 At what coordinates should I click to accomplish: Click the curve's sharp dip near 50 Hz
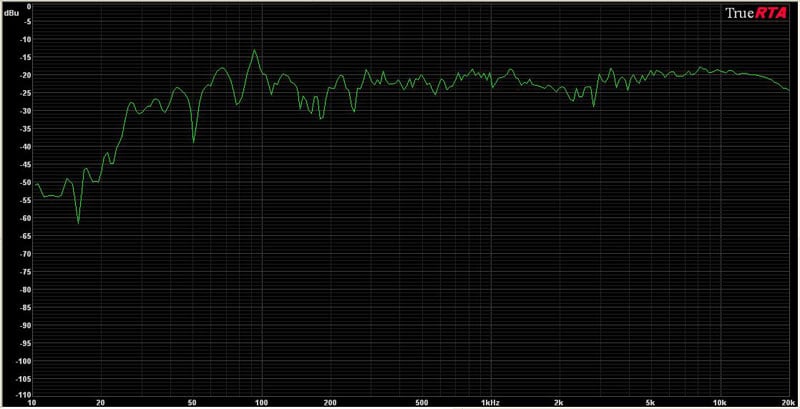tap(194, 142)
